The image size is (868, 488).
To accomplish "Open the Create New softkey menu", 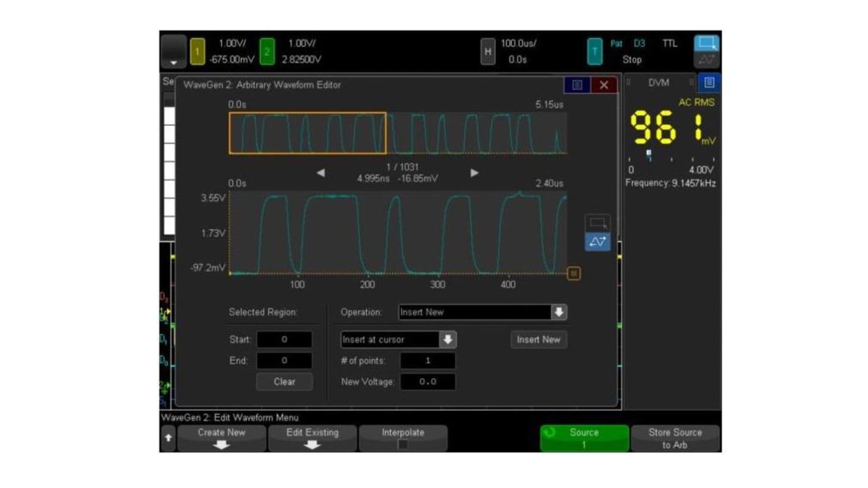I will (221, 438).
